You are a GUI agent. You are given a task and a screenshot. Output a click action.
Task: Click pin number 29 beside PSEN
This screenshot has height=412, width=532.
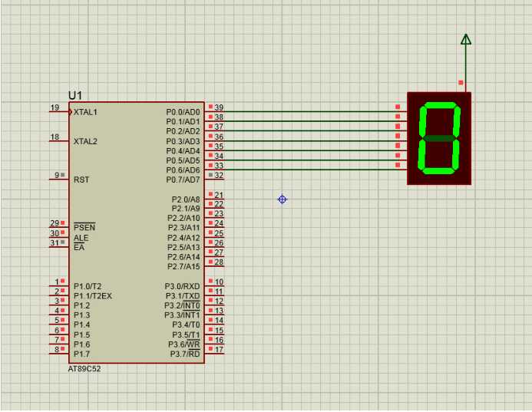click(55, 223)
